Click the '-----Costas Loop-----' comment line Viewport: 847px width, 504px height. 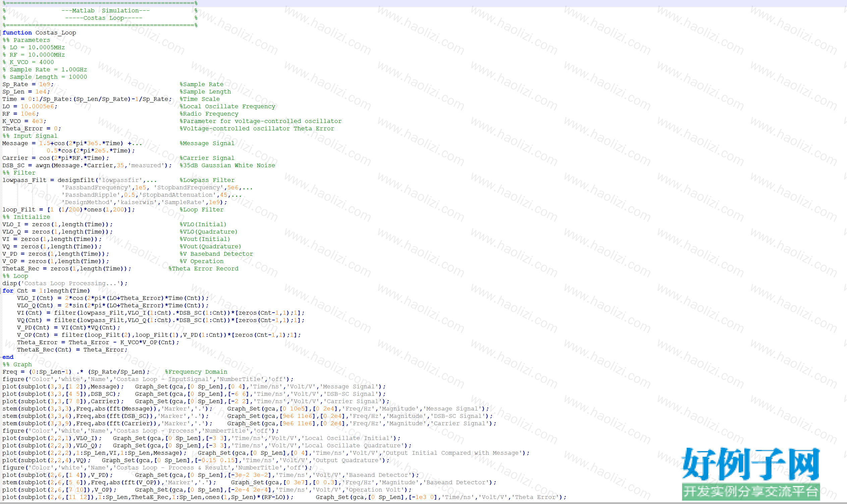(104, 18)
